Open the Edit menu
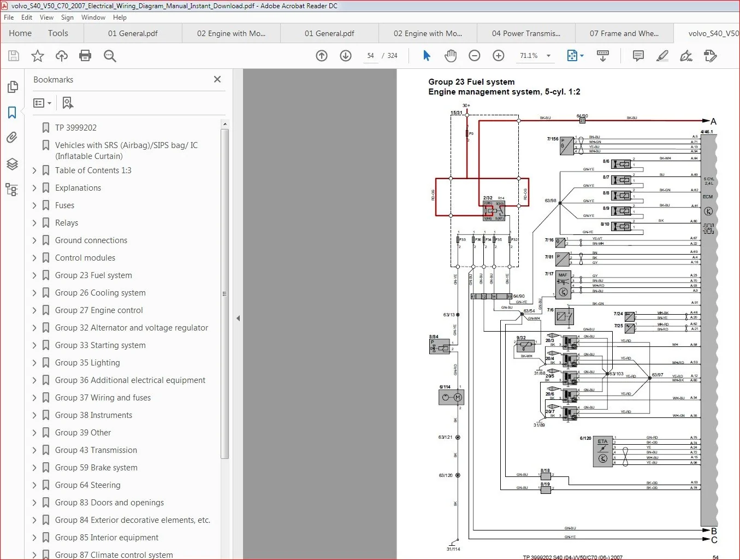The image size is (740, 560). (27, 17)
